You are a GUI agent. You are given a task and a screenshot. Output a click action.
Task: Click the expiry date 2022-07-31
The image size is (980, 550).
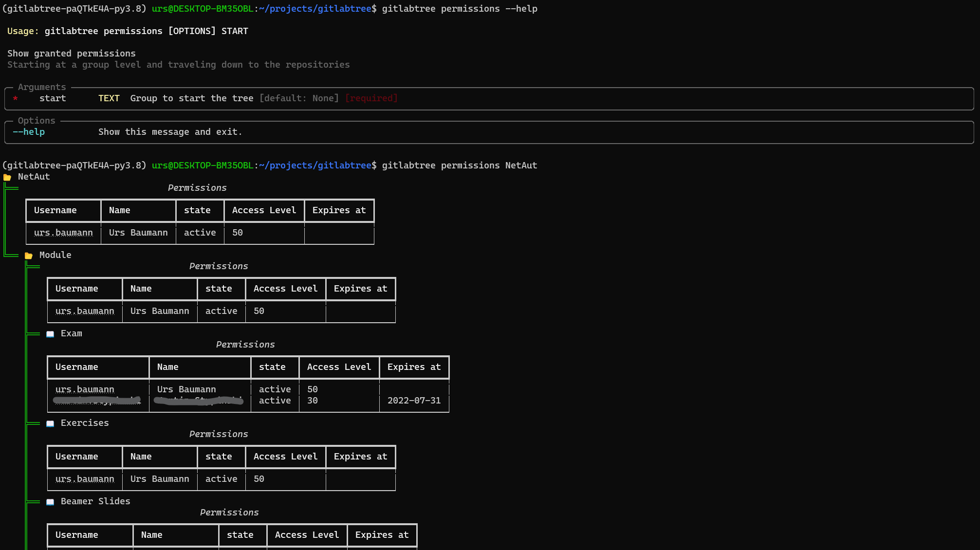(414, 401)
